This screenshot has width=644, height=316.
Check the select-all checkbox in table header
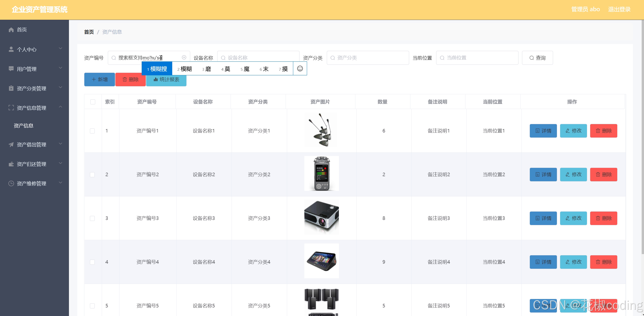tap(93, 102)
